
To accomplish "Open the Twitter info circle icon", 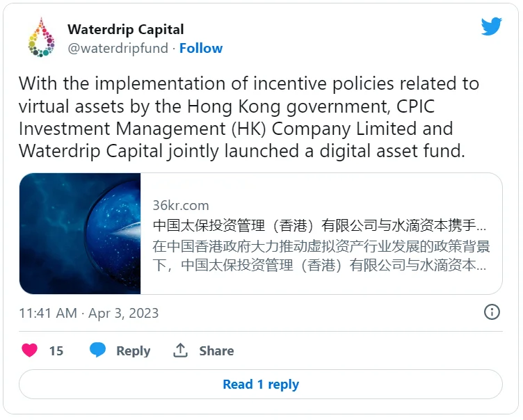I will pyautogui.click(x=492, y=312).
